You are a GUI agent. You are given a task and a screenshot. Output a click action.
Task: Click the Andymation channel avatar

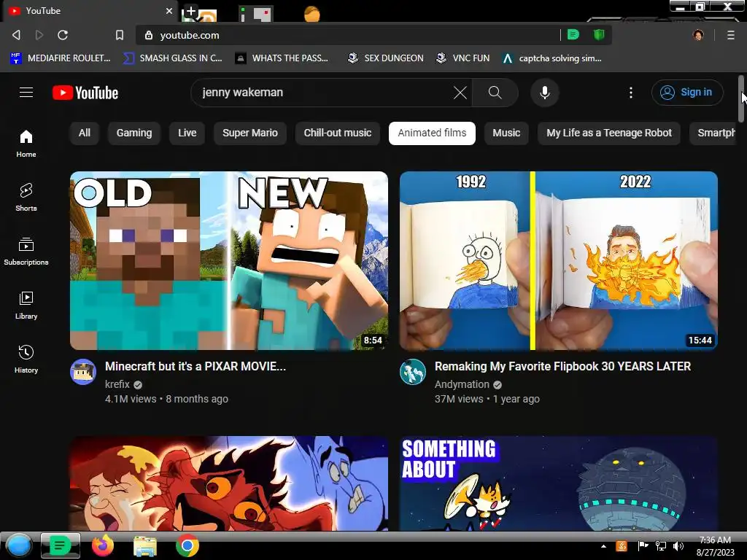tap(413, 371)
